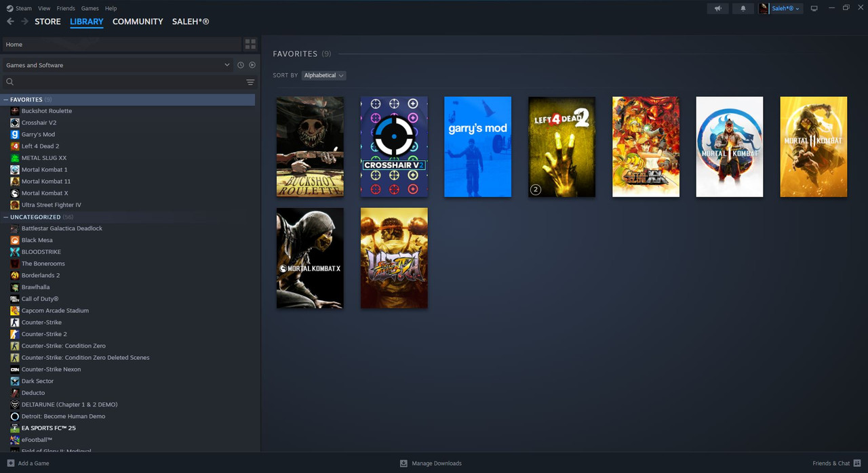Screen dimensions: 868x473
Task: Open the announcements megaphone icon
Action: click(x=717, y=8)
